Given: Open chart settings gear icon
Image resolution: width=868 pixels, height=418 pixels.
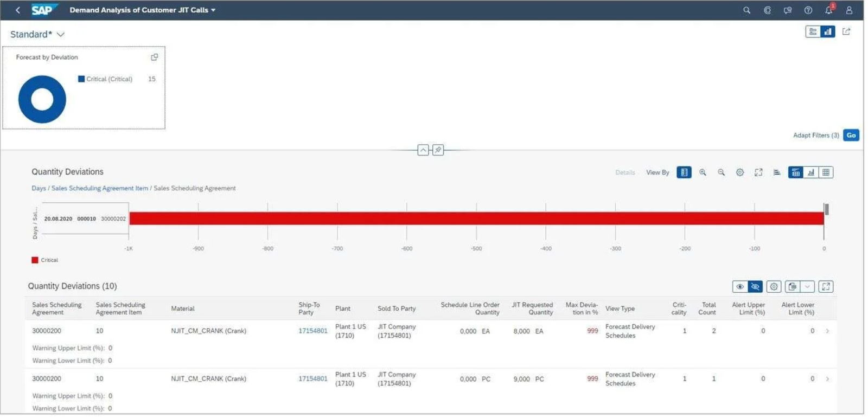Looking at the screenshot, I should pyautogui.click(x=739, y=172).
